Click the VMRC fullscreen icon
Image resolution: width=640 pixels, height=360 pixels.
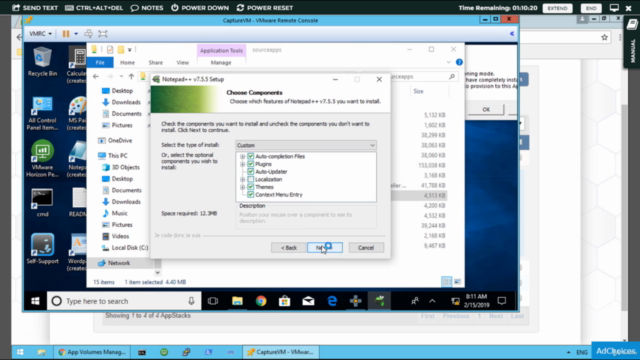103,34
